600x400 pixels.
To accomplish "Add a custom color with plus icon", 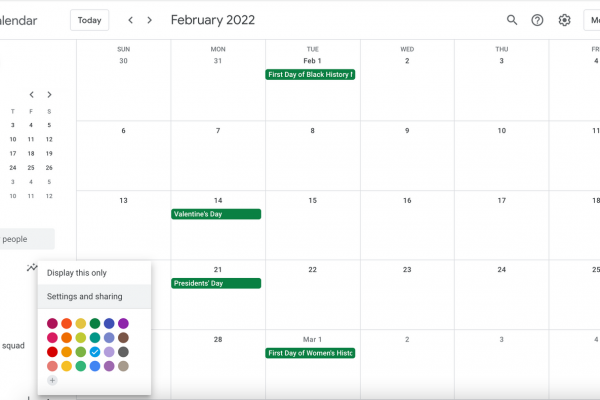I will click(x=52, y=380).
